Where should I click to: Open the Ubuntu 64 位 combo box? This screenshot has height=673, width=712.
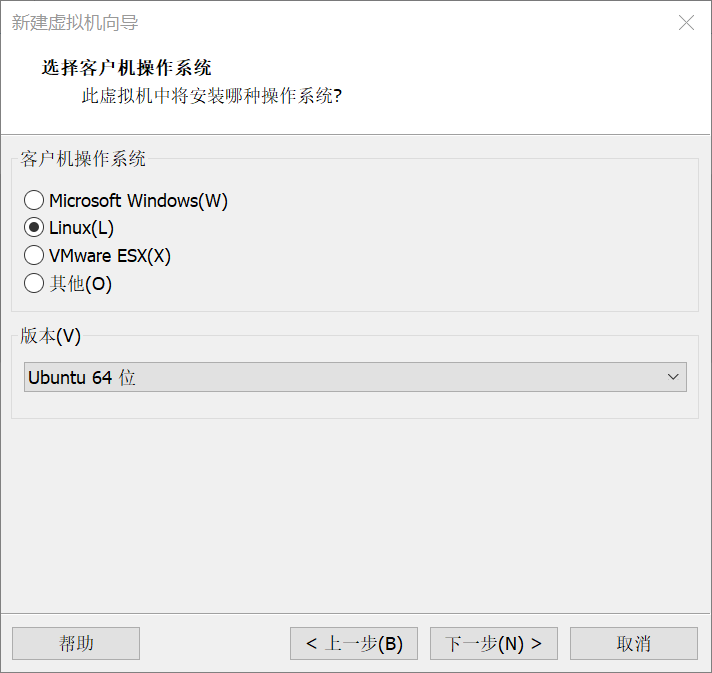coord(355,377)
